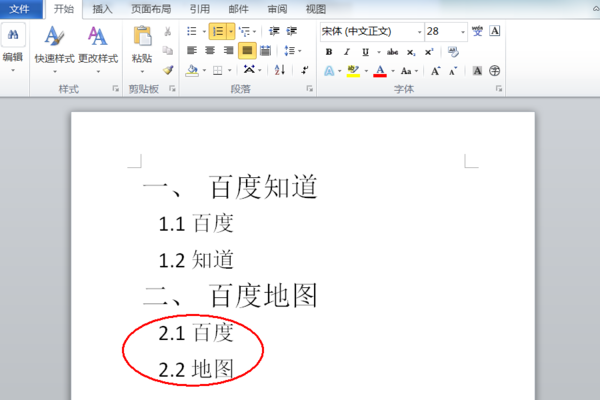Screen dimensions: 600x400
Task: Open the 视图 ribbon tab
Action: (316, 9)
